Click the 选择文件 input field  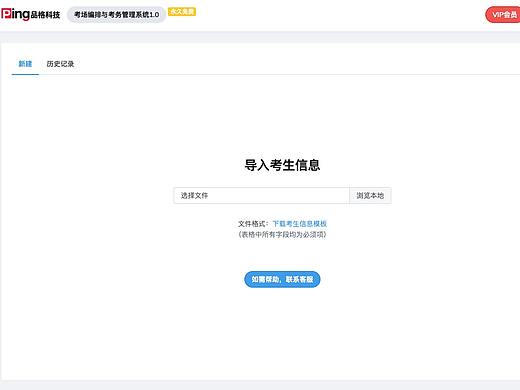point(261,195)
